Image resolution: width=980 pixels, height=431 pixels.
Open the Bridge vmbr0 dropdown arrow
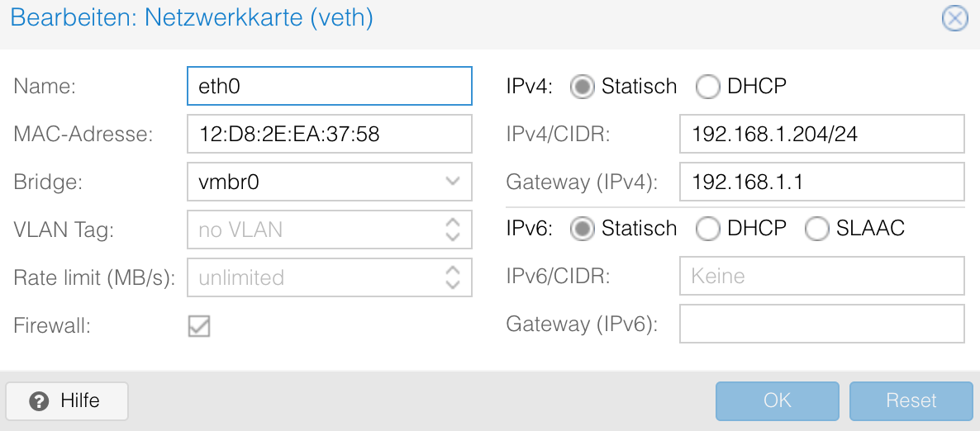pyautogui.click(x=452, y=182)
